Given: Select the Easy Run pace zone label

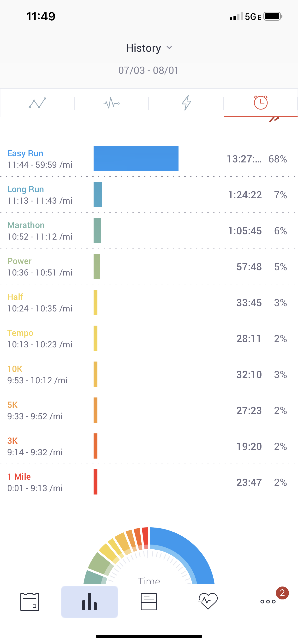Looking at the screenshot, I should coord(25,153).
